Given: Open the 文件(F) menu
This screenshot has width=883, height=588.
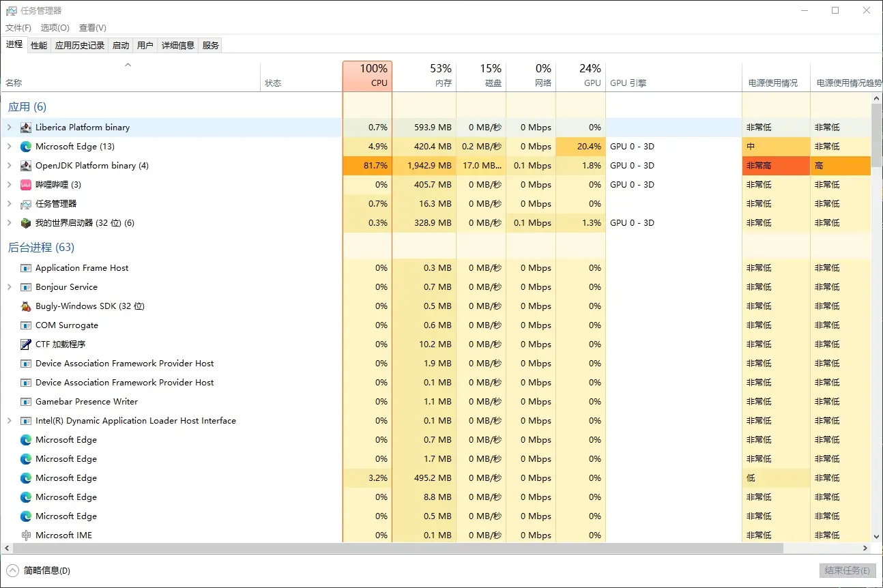Looking at the screenshot, I should (x=18, y=28).
